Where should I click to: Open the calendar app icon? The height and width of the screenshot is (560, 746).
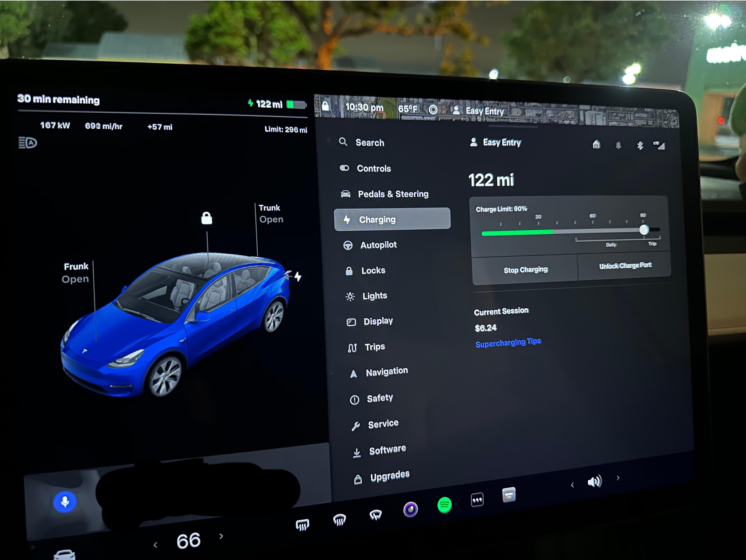[509, 495]
